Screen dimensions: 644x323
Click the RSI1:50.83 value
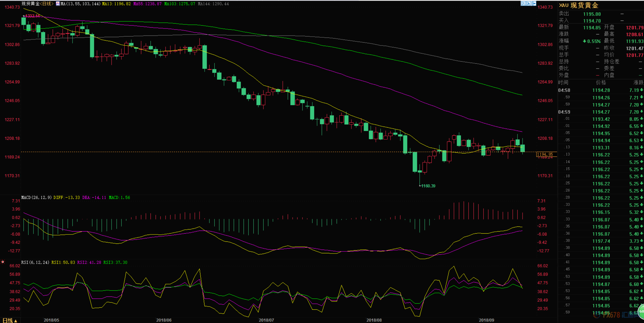pos(63,262)
